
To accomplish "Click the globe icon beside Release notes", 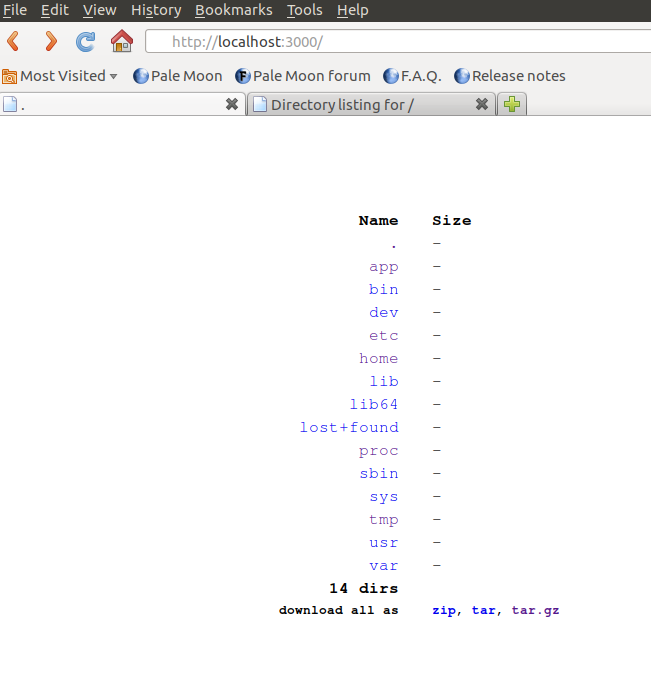I will click(462, 76).
